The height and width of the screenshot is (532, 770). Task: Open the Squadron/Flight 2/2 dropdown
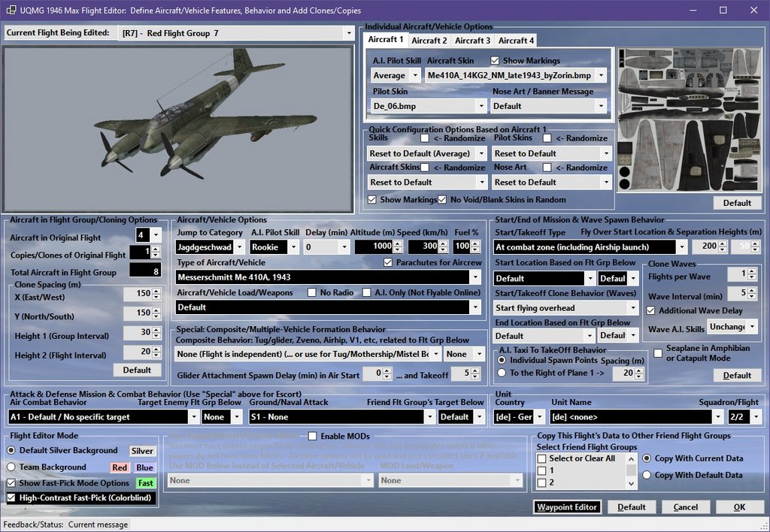tap(756, 417)
